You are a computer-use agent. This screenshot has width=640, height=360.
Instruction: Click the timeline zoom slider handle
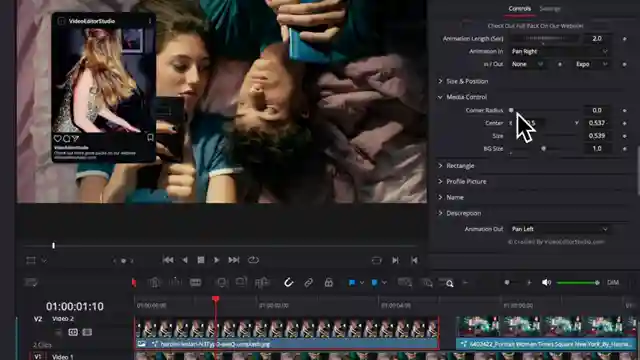coord(507,282)
